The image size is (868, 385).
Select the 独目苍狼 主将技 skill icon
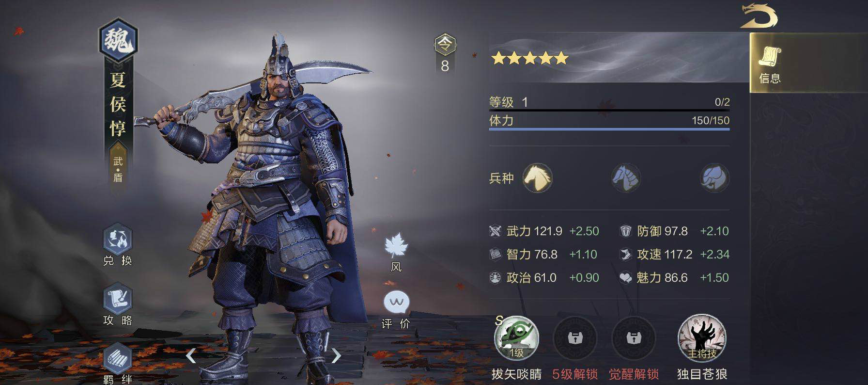(x=702, y=338)
